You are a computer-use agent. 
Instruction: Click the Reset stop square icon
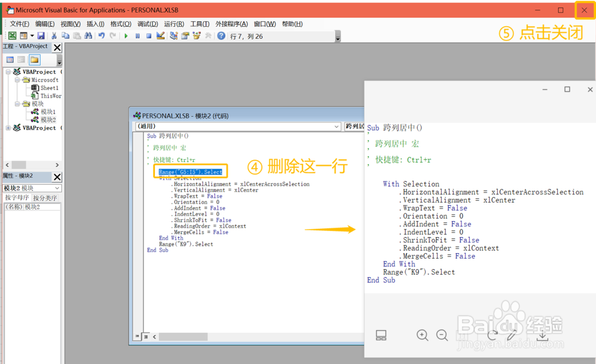148,36
